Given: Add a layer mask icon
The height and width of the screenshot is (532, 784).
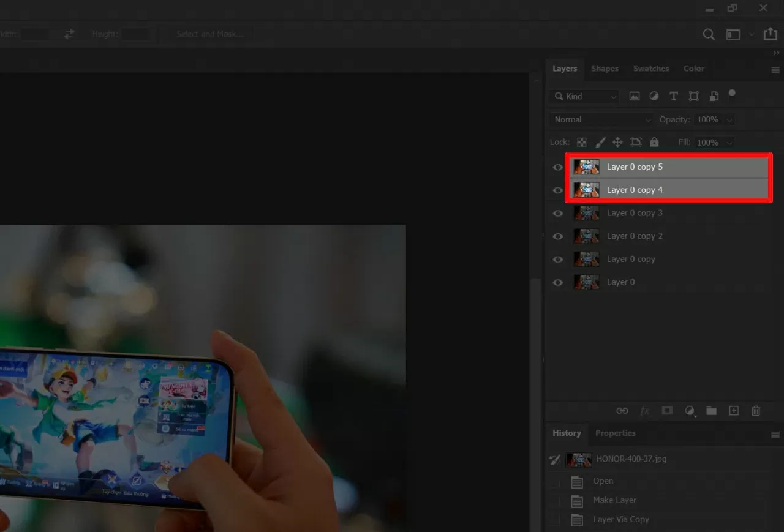Looking at the screenshot, I should (x=667, y=411).
